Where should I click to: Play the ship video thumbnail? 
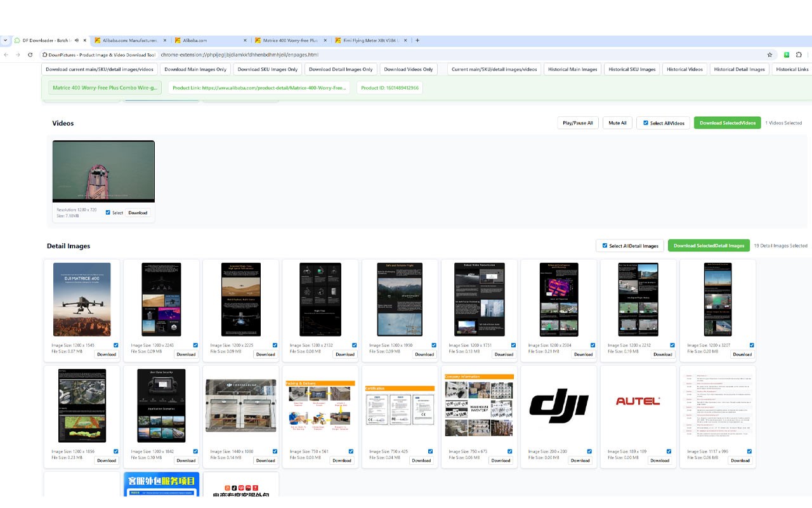coord(103,171)
